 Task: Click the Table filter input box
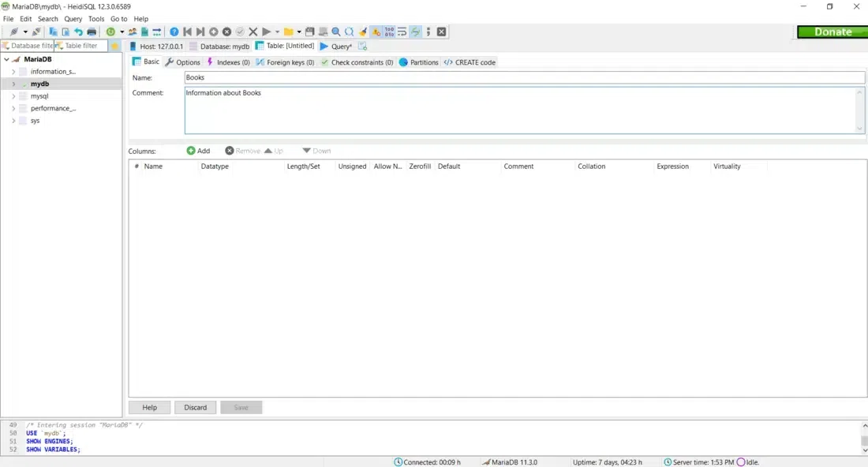click(x=81, y=46)
